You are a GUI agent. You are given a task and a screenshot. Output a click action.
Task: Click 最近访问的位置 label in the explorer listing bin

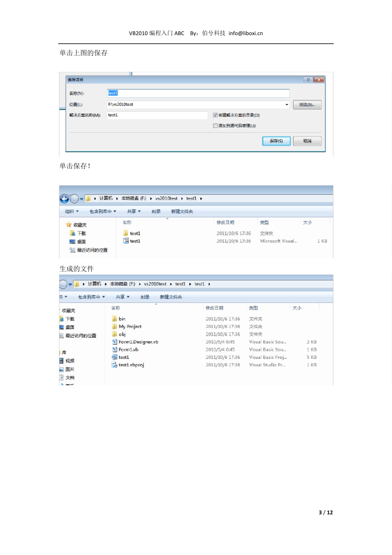point(81,336)
